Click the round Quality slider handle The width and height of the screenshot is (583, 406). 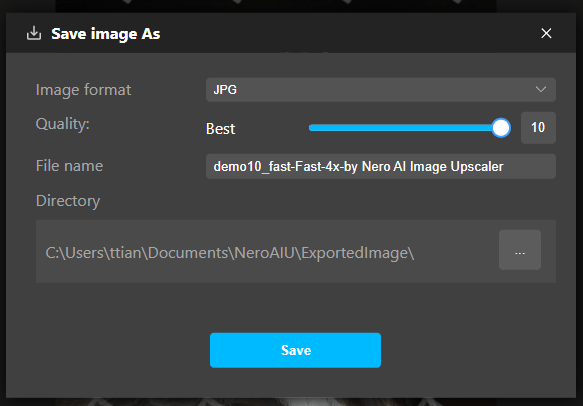[501, 128]
